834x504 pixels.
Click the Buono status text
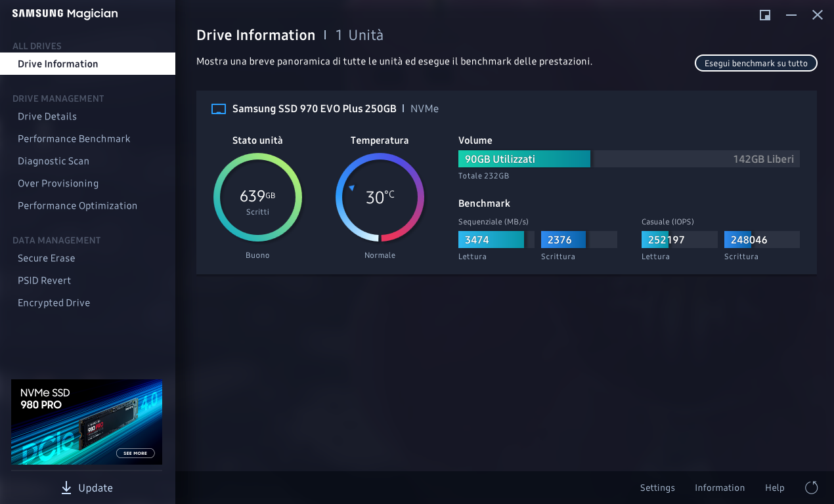pos(257,255)
